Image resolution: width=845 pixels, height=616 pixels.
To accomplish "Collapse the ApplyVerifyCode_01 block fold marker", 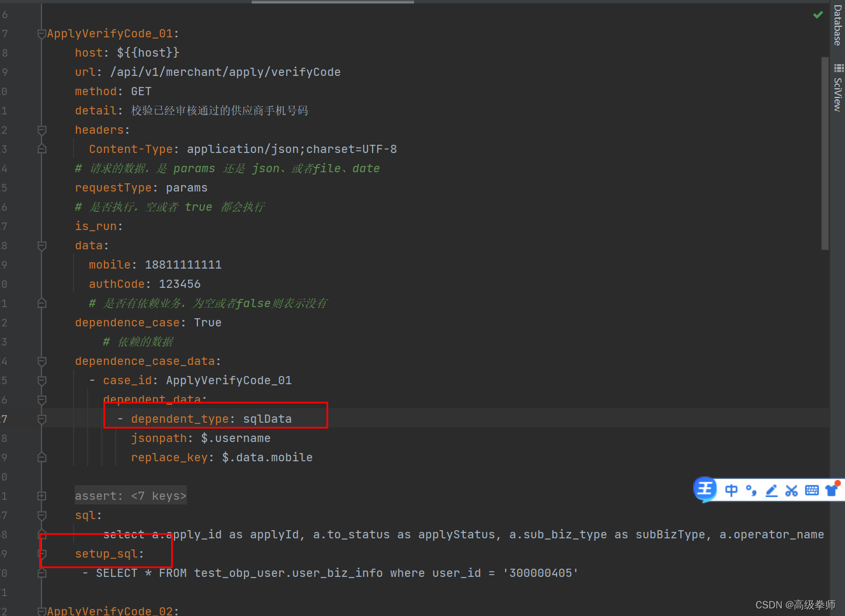I will click(x=41, y=34).
